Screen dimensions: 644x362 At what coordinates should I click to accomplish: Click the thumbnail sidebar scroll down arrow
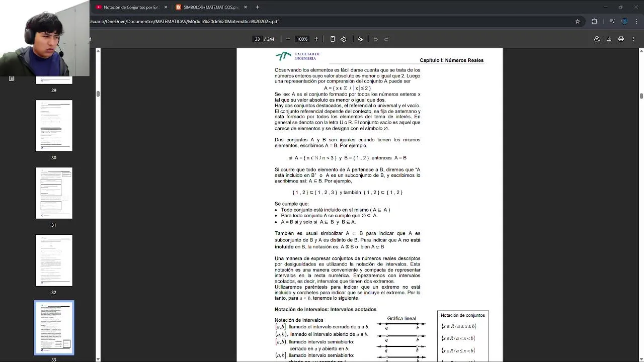[98, 359]
